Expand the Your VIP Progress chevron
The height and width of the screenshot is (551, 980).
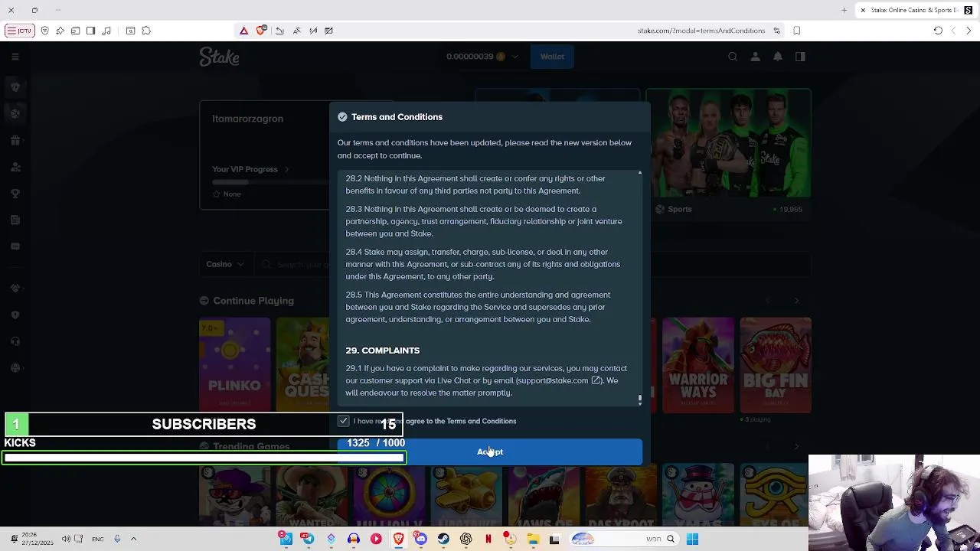[x=286, y=169]
